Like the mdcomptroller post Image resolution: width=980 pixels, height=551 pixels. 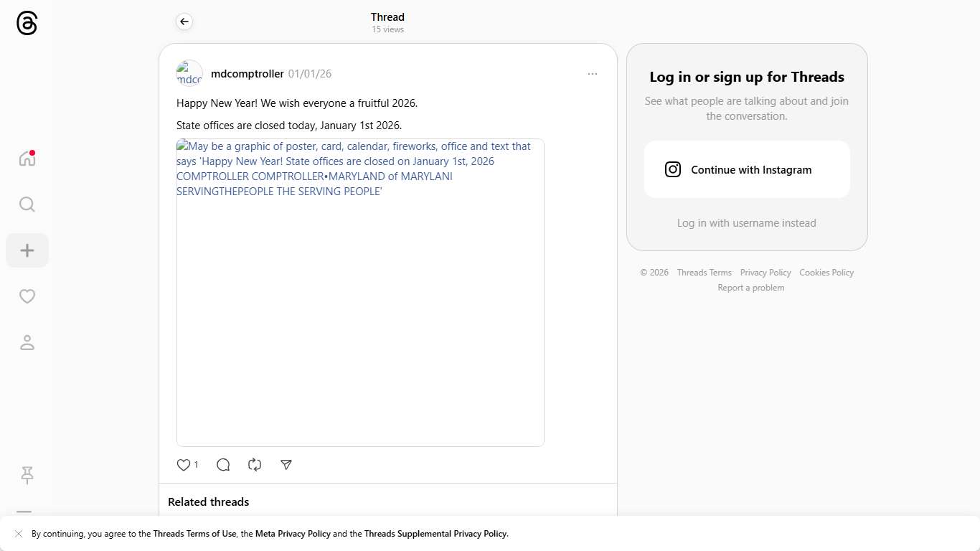(x=184, y=465)
